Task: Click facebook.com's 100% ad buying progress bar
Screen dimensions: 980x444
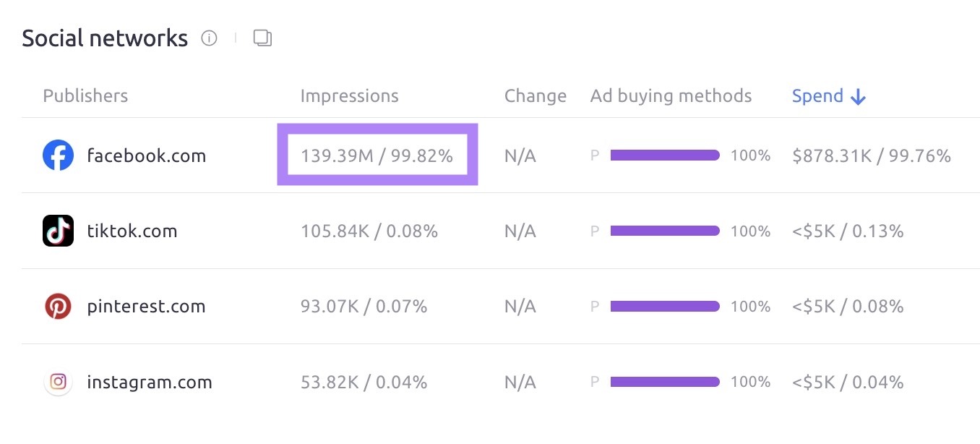Action: [x=663, y=155]
